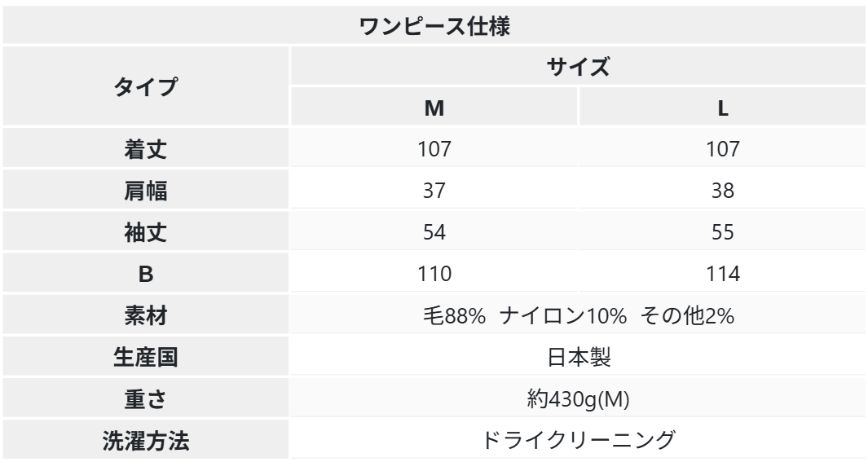Select the L size column header
Viewport: 868px width, 462px height.
(x=722, y=108)
